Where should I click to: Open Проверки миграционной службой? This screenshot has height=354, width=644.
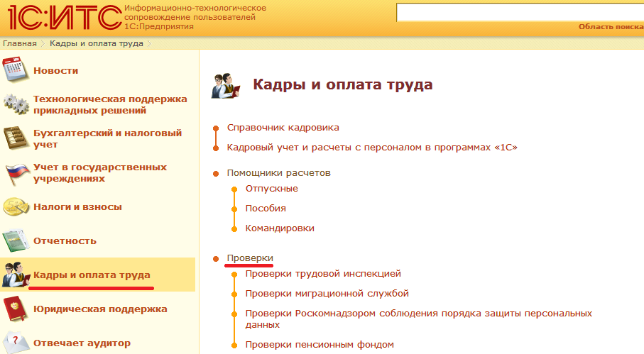[327, 294]
